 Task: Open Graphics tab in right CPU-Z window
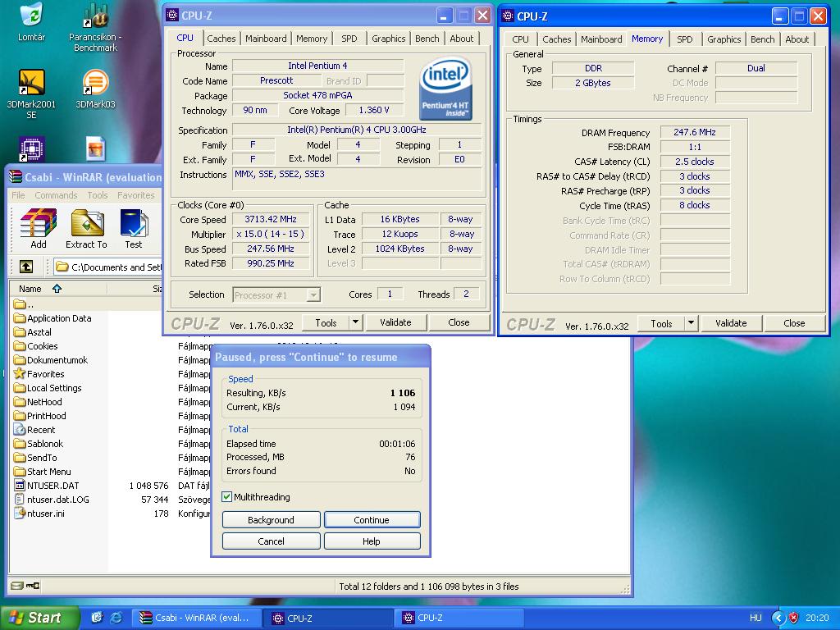click(724, 39)
